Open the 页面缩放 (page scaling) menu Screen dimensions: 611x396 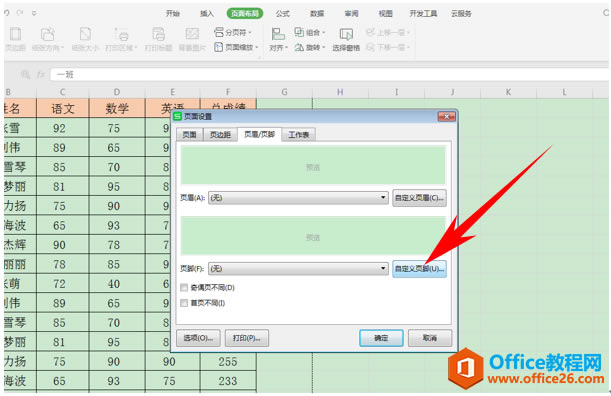pos(236,47)
